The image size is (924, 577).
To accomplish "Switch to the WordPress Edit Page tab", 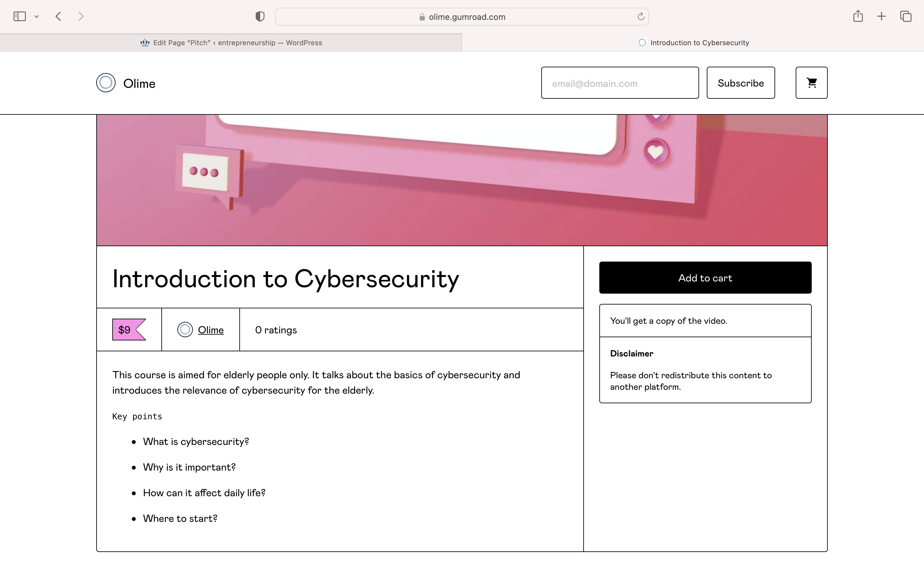I will pos(231,43).
